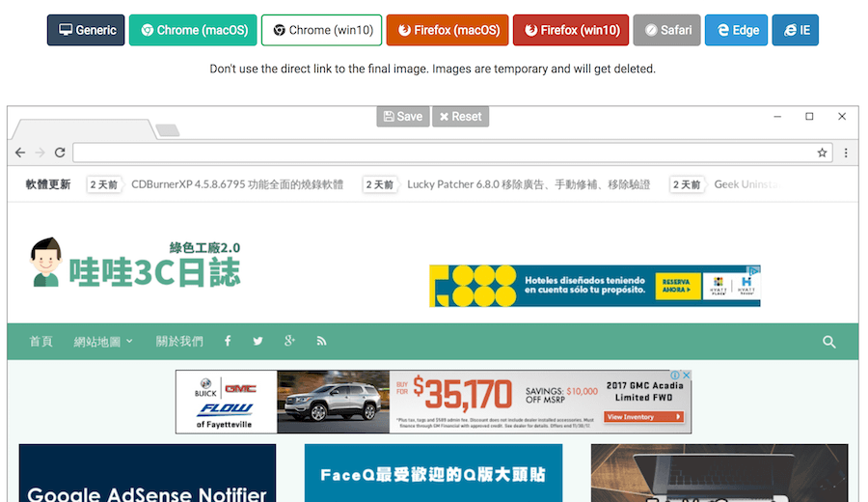Open the Geek Uninstaller news link
This screenshot has width=868, height=502.
[747, 184]
